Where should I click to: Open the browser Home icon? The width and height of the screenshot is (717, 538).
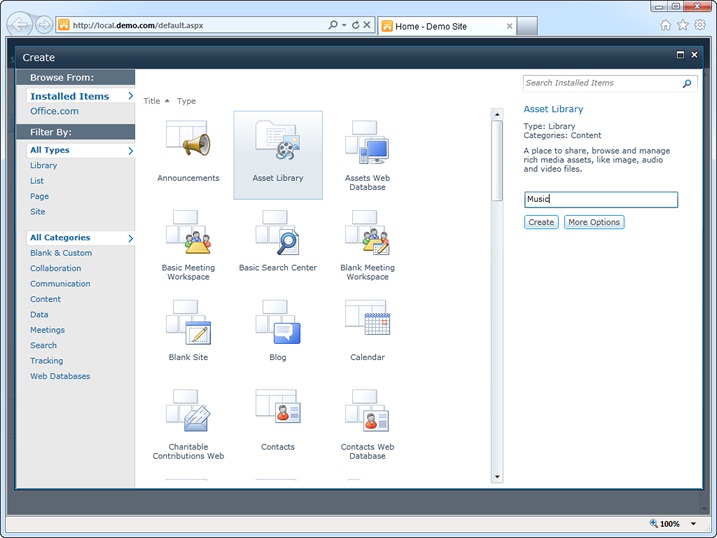[x=665, y=25]
